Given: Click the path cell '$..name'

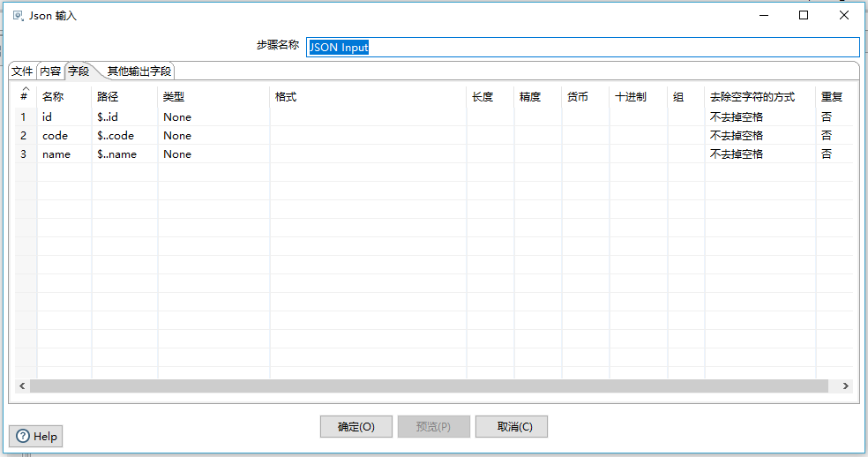Looking at the screenshot, I should [124, 154].
